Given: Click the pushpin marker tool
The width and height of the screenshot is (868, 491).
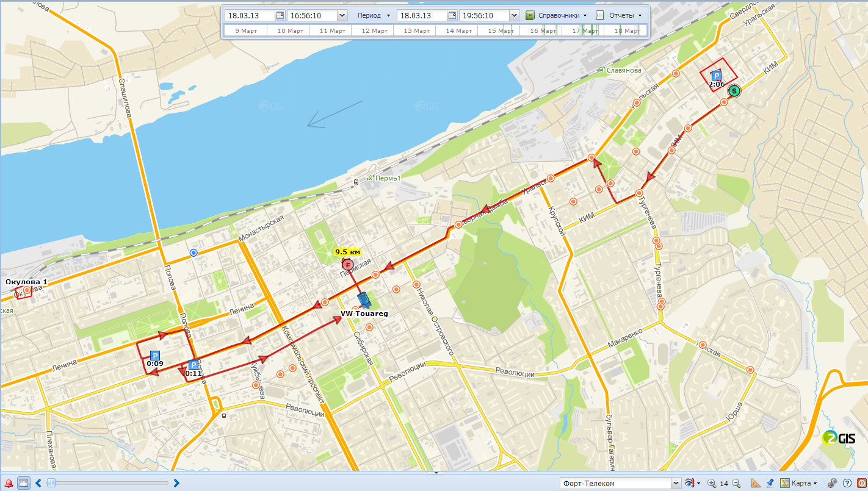Looking at the screenshot, I should (x=770, y=483).
